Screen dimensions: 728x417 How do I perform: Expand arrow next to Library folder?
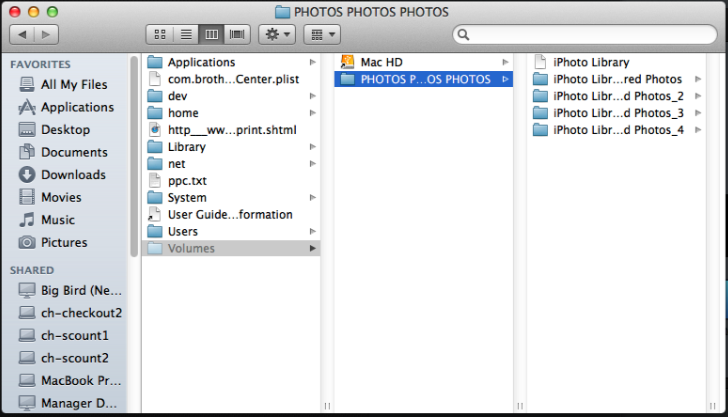pos(312,147)
